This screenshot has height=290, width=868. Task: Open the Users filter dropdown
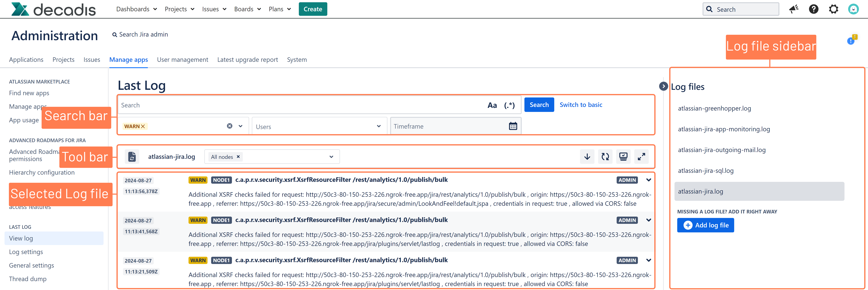(x=379, y=126)
